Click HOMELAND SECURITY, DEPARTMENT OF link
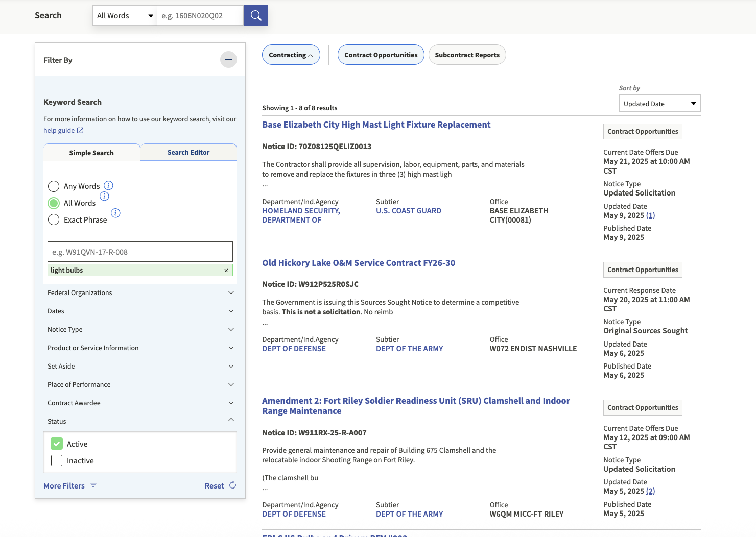 click(x=301, y=215)
